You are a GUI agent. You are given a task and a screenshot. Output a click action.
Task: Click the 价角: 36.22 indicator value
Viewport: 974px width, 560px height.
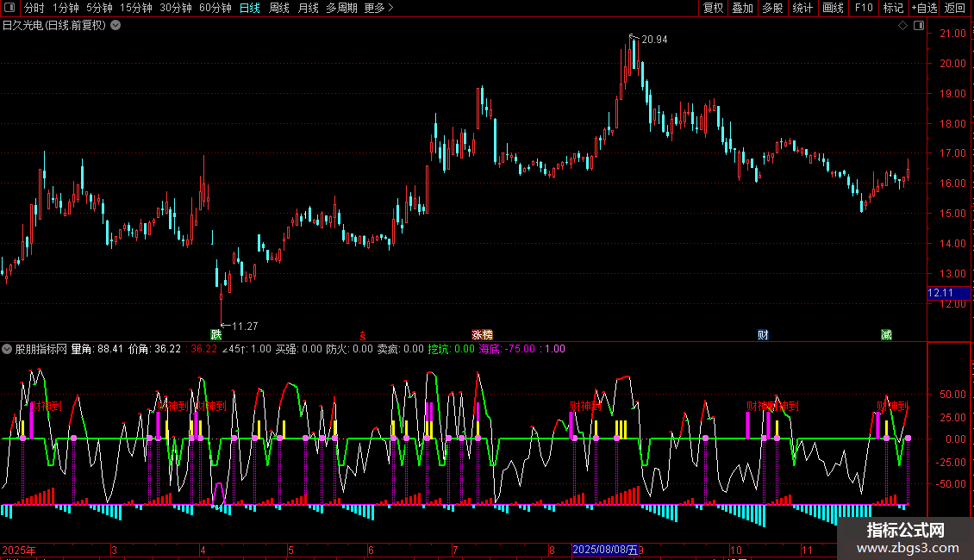pos(154,349)
